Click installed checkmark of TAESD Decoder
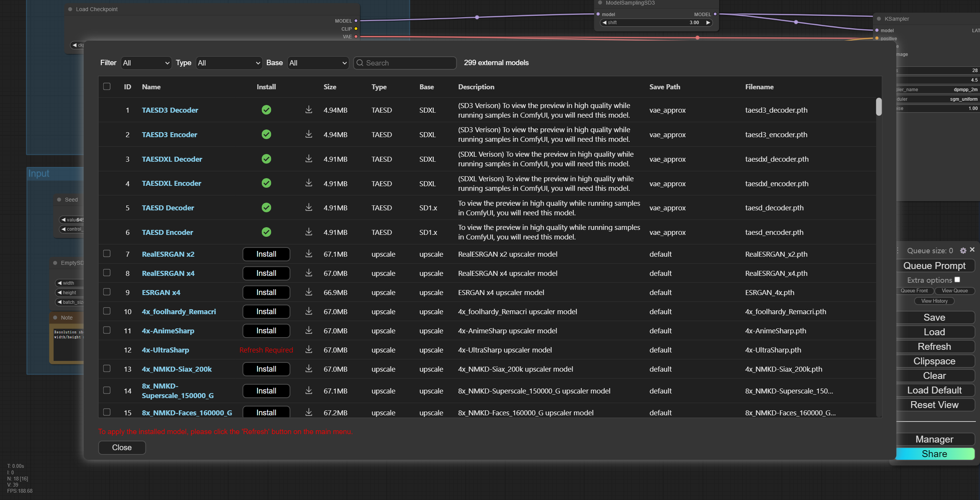This screenshot has width=980, height=500. tap(266, 208)
